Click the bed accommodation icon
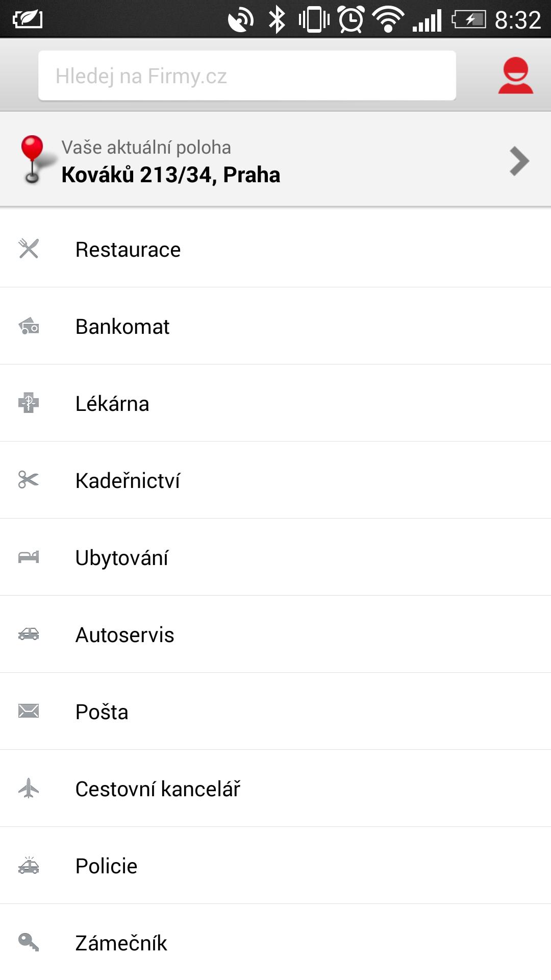 pyautogui.click(x=29, y=557)
